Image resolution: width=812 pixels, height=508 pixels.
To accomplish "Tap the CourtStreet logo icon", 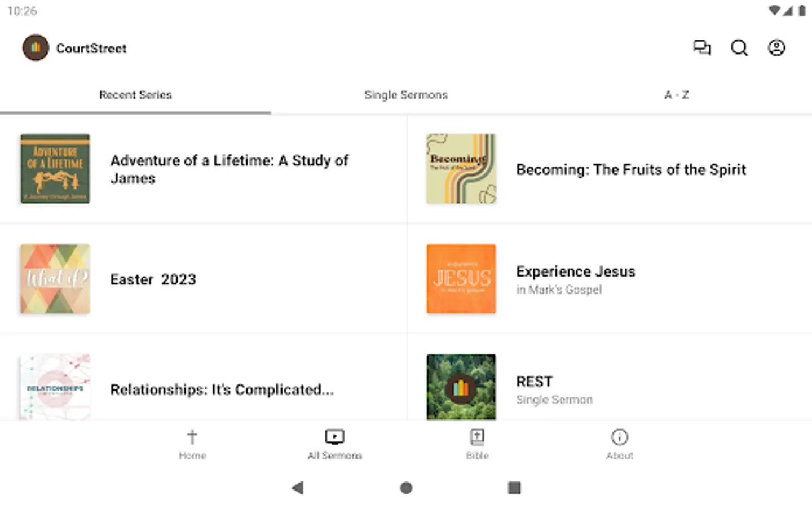I will coord(36,48).
